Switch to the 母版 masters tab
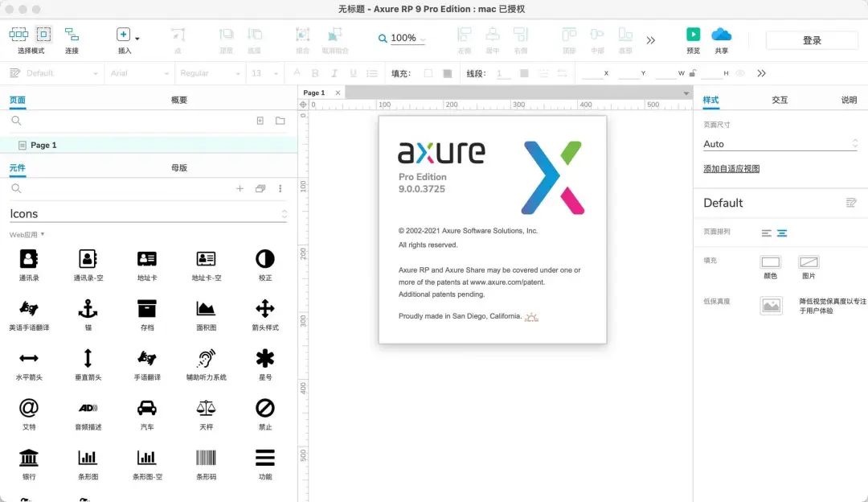The width and height of the screenshot is (868, 502). click(x=178, y=167)
